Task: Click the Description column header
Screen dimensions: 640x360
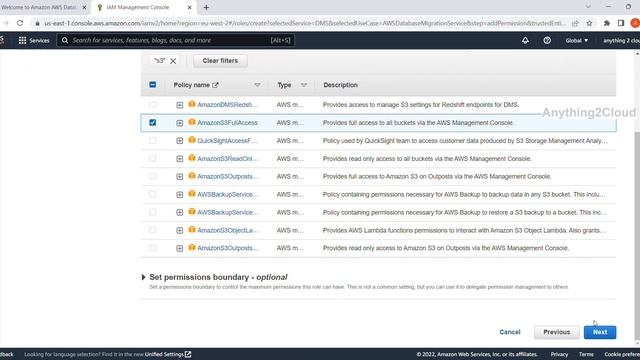Action: click(x=340, y=85)
